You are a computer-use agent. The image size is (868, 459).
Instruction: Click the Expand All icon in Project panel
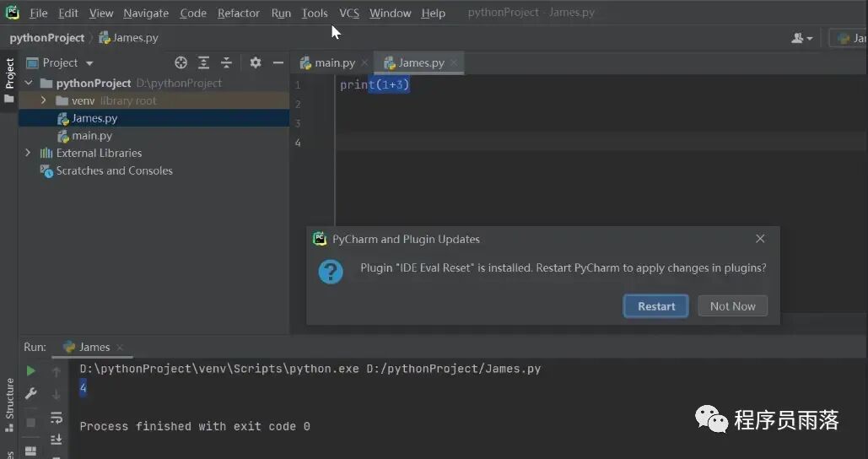[204, 62]
